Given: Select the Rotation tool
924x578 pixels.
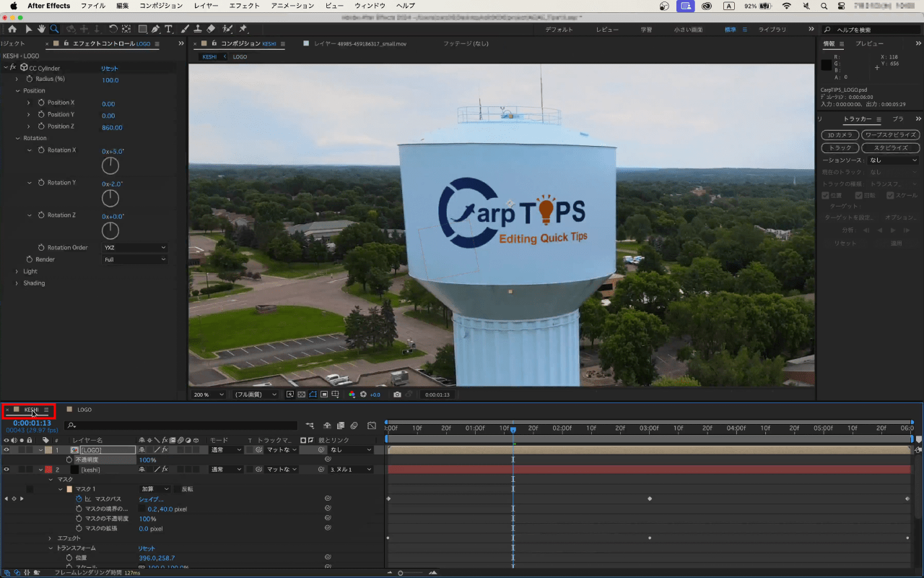Looking at the screenshot, I should tap(113, 29).
